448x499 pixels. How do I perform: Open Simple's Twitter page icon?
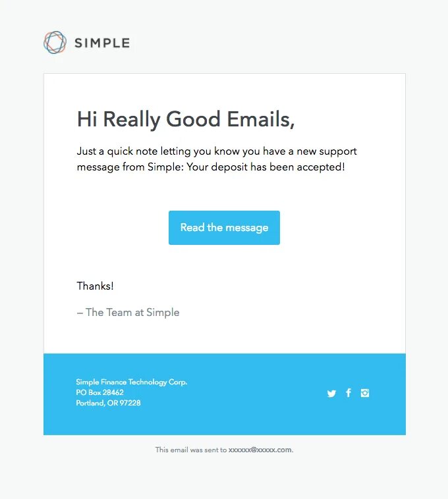pyautogui.click(x=331, y=393)
